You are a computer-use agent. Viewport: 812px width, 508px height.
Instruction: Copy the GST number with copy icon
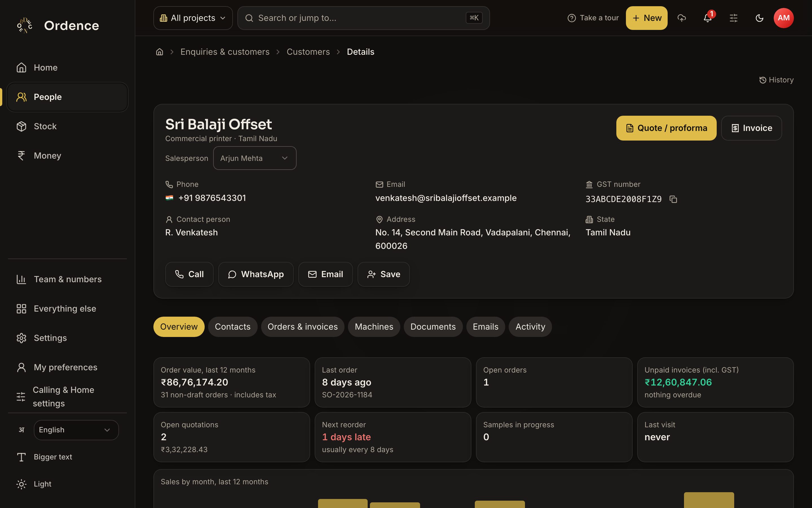[x=673, y=199]
